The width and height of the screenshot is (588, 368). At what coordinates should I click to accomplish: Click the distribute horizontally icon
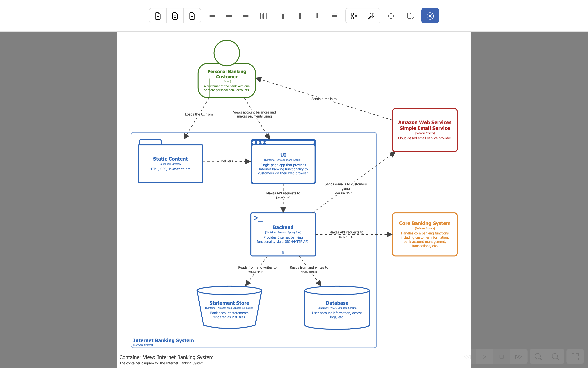(x=263, y=16)
